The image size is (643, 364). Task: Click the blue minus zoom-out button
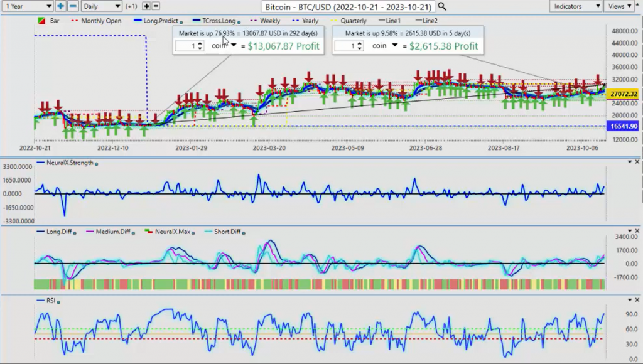click(73, 6)
